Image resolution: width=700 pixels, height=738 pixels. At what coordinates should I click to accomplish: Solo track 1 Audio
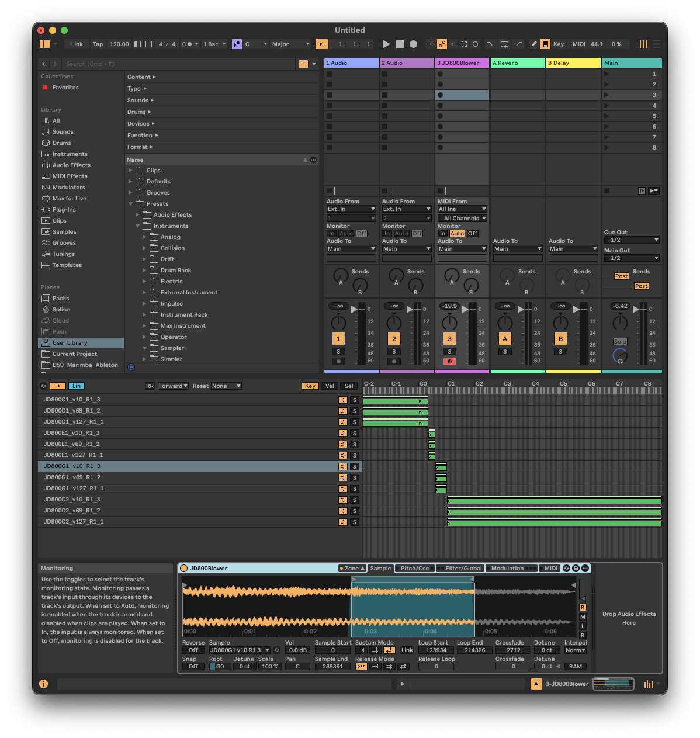pyautogui.click(x=338, y=351)
